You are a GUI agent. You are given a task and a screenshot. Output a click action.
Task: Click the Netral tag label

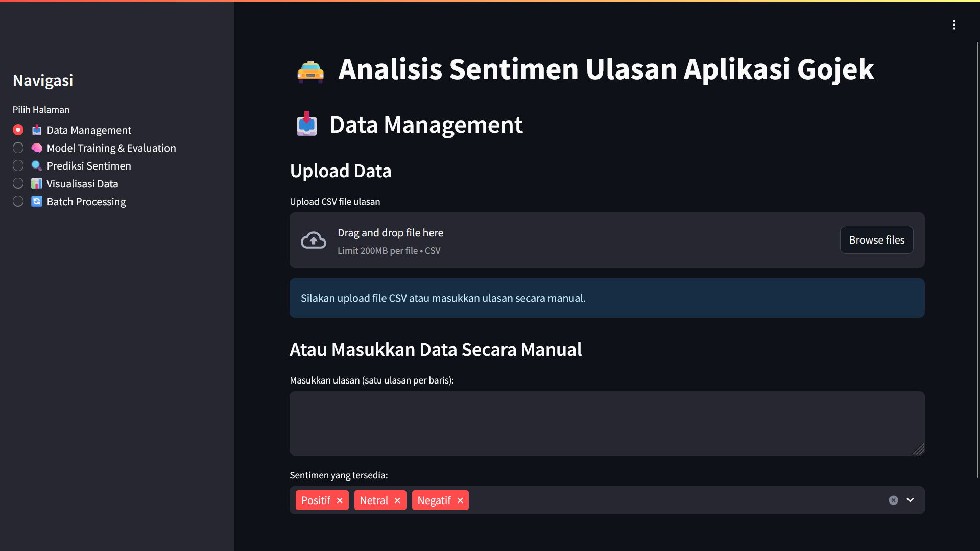[374, 500]
